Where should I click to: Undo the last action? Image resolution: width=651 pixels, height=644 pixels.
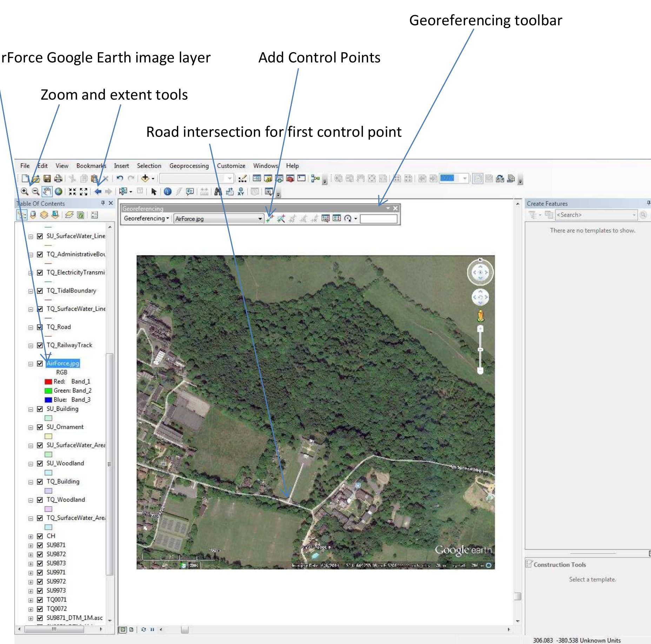[x=120, y=179]
